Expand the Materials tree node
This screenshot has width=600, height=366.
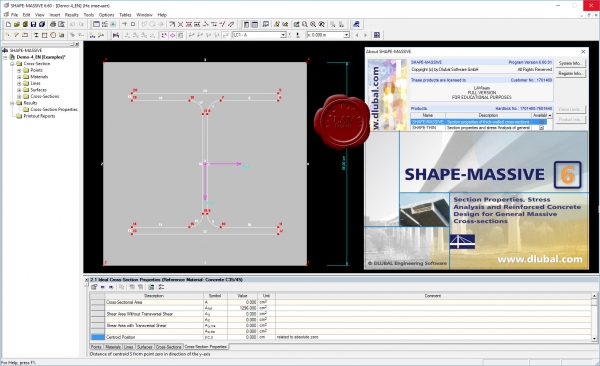click(x=19, y=77)
